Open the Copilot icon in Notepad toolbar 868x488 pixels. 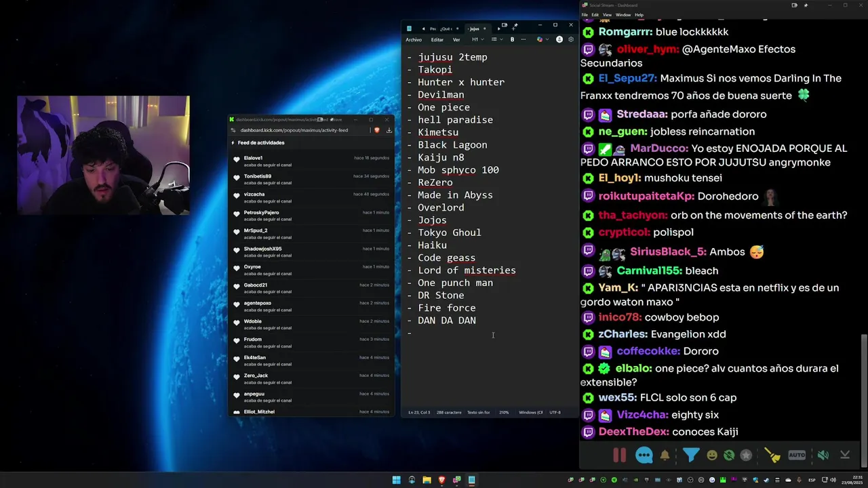click(x=540, y=39)
